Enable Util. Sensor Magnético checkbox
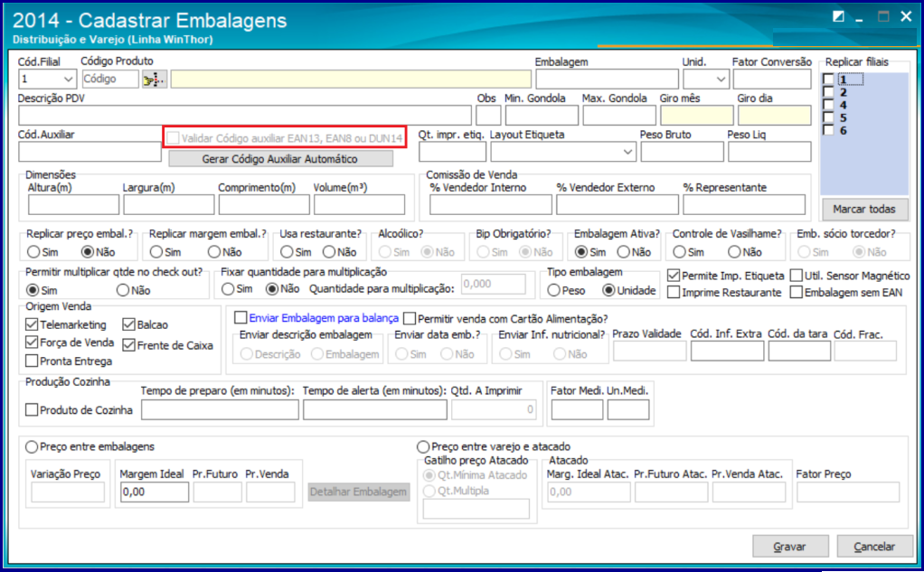The width and height of the screenshot is (924, 572). click(797, 276)
